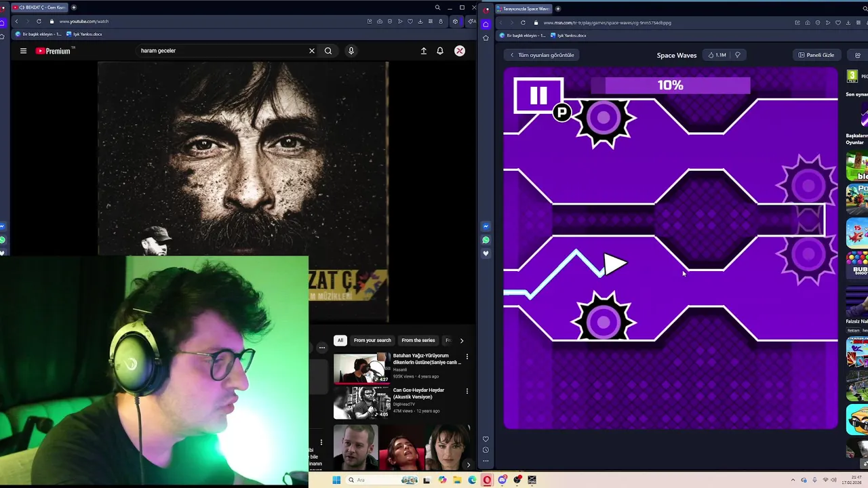Focus the 'haram geceler' search field
Screen dimensions: 868x488
point(220,51)
